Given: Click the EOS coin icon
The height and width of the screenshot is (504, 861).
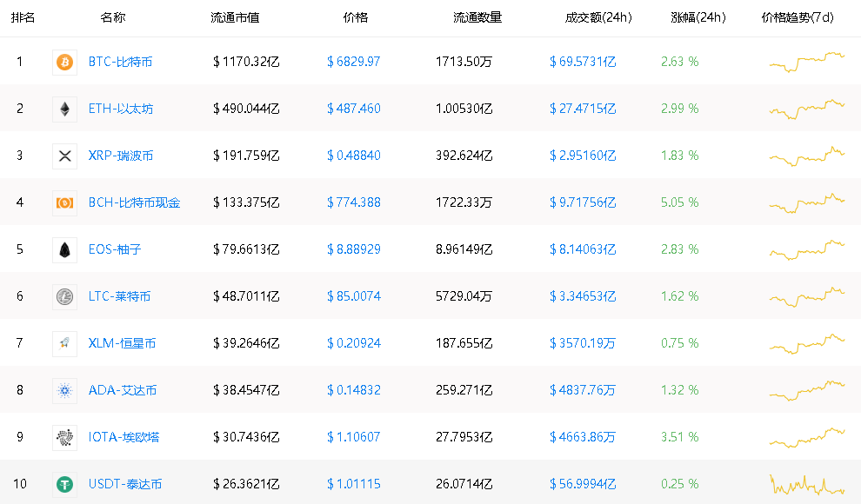Looking at the screenshot, I should click(65, 249).
